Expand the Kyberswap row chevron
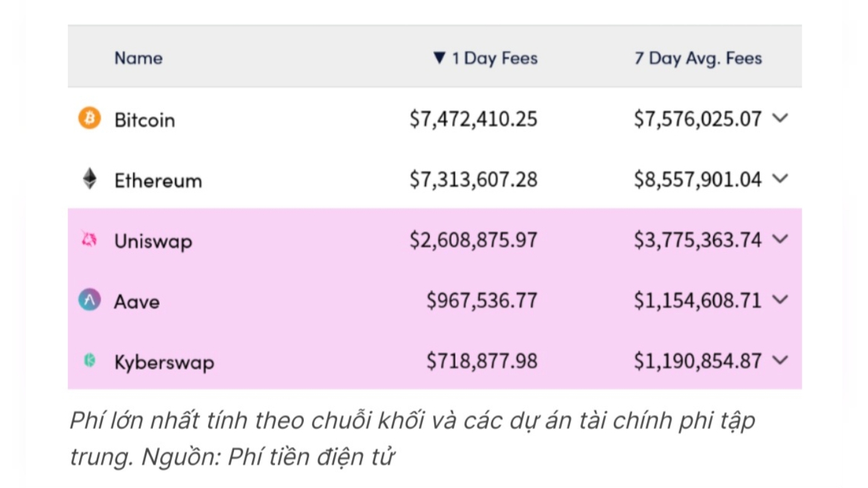Screen dimensions: 868x488 [x=780, y=360]
